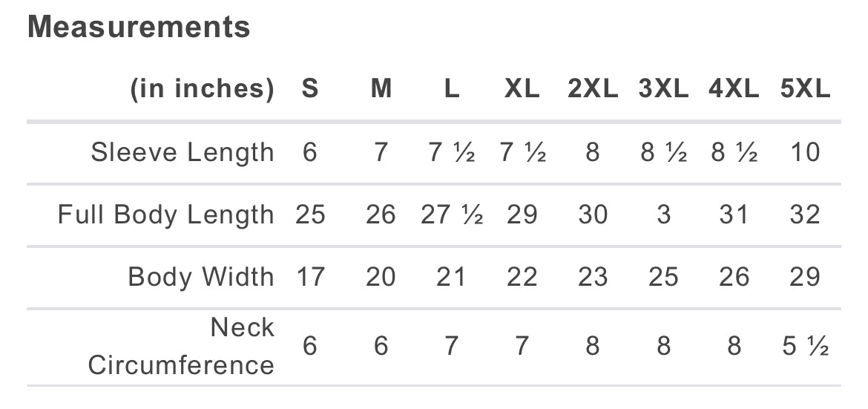
Task: Click the (in inches) unit label
Action: (x=203, y=89)
